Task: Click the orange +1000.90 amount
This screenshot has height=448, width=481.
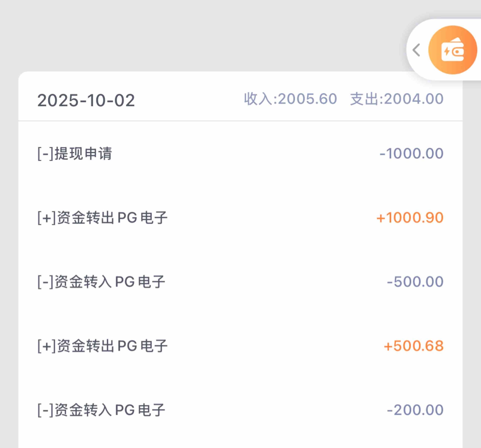Action: [x=410, y=218]
